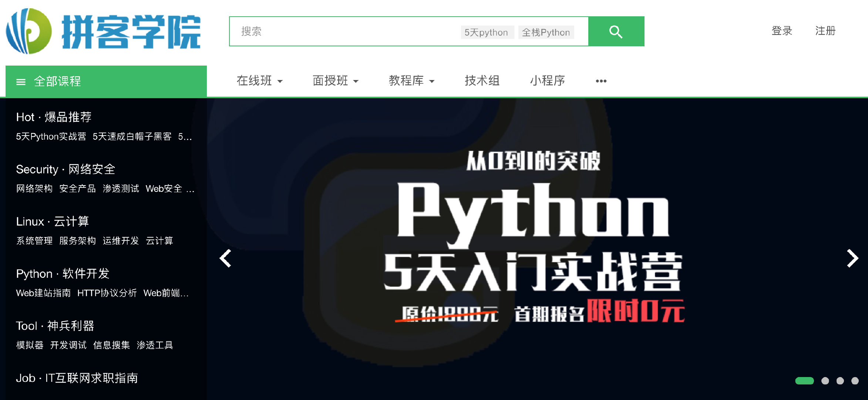Click the 5天速成白帽子黑客 link

tap(132, 137)
